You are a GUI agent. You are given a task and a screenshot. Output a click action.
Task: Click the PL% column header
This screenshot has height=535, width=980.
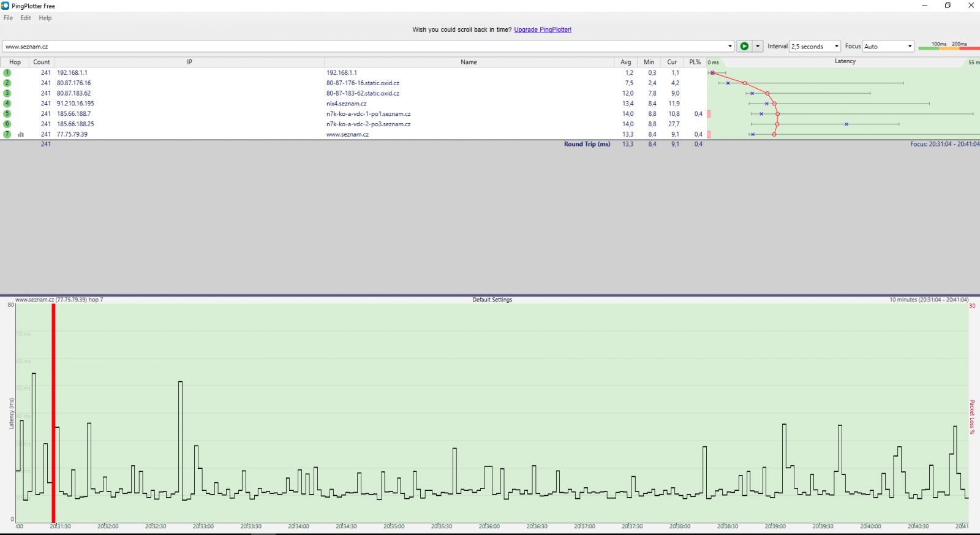click(x=695, y=62)
